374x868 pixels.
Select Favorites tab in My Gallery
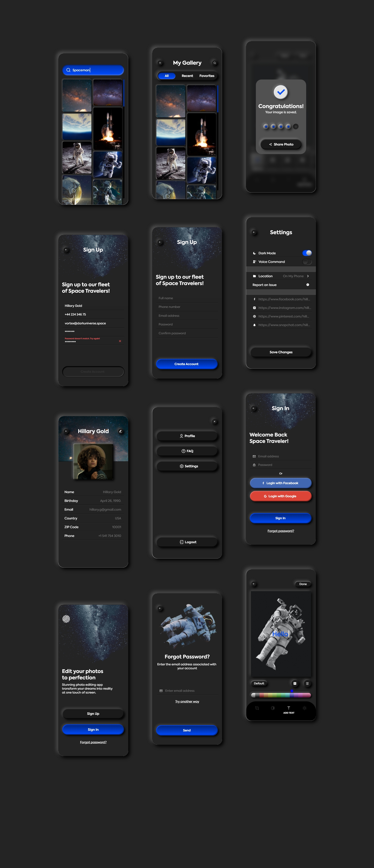(x=207, y=76)
